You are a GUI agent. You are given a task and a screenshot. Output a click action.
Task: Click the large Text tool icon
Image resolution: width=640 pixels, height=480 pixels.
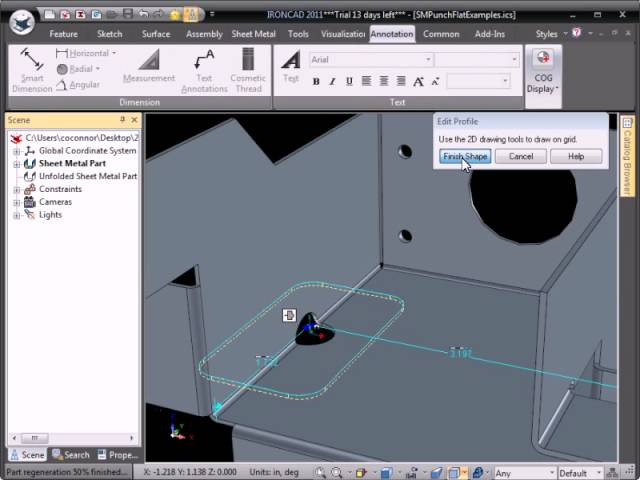coord(291,66)
